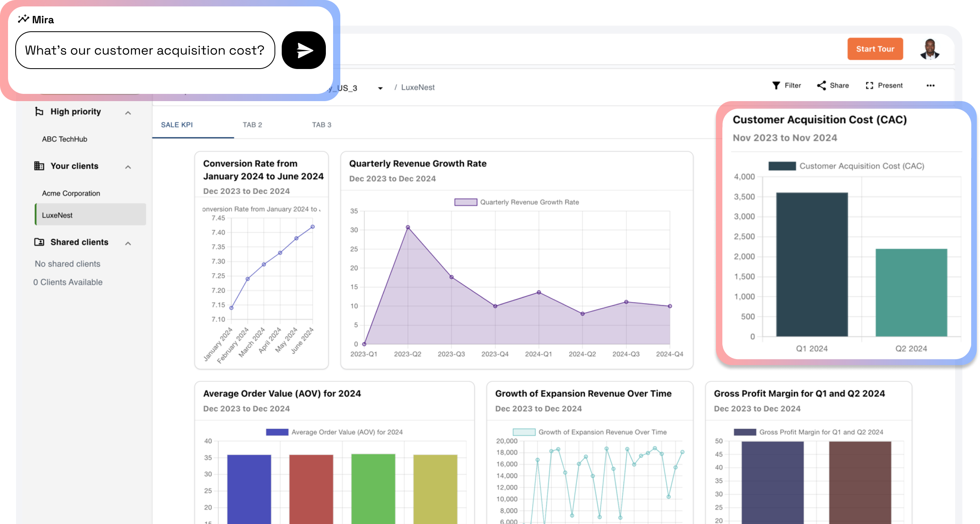980x524 pixels.
Task: Click the blue Average Order Value bar
Action: [249, 489]
